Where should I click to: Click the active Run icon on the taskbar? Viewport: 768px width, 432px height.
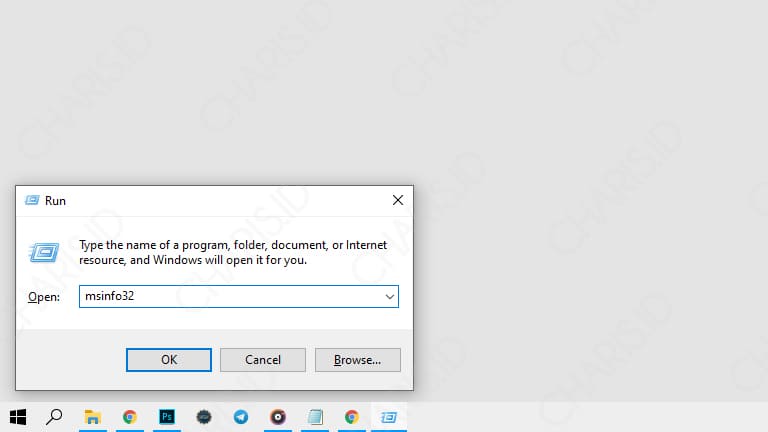(x=389, y=417)
